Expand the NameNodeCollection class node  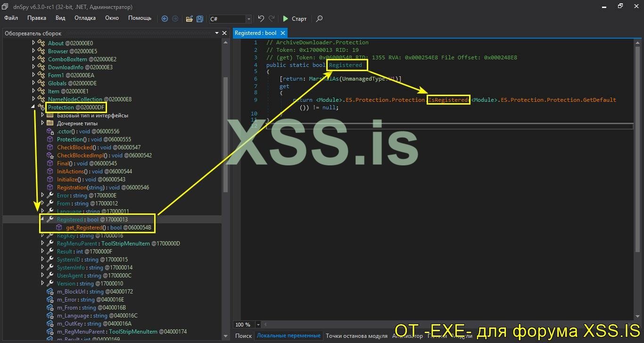pos(33,99)
